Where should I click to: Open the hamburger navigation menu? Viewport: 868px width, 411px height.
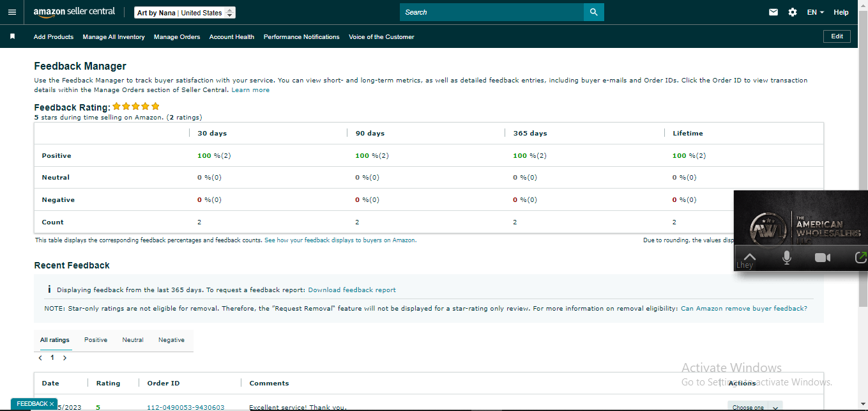(x=12, y=12)
